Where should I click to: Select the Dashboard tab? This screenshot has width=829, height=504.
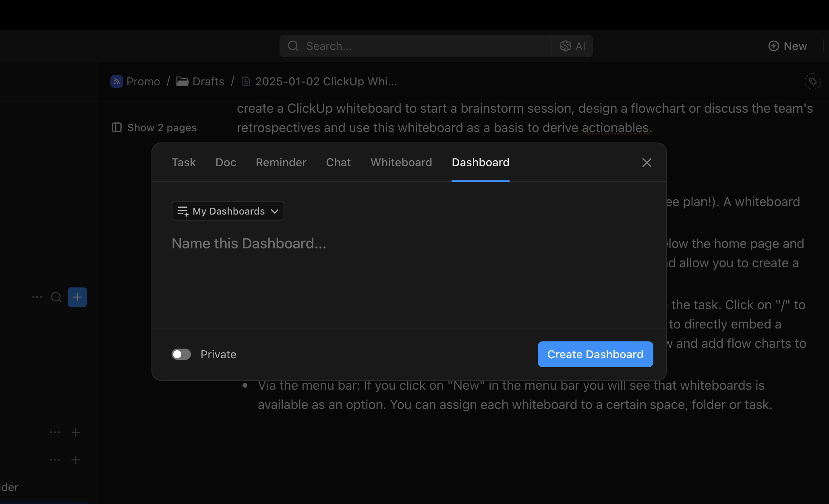tap(481, 162)
